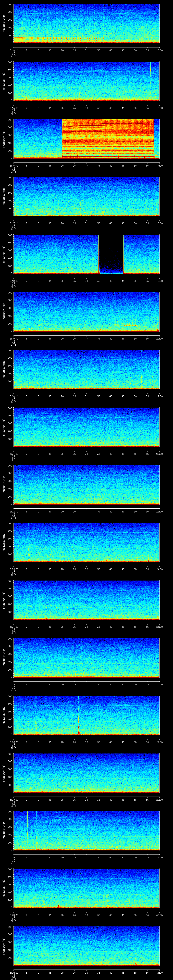Click the spectrogram panel starting at 5:26:00
This screenshot has height=980, width=173.
click(x=87, y=715)
